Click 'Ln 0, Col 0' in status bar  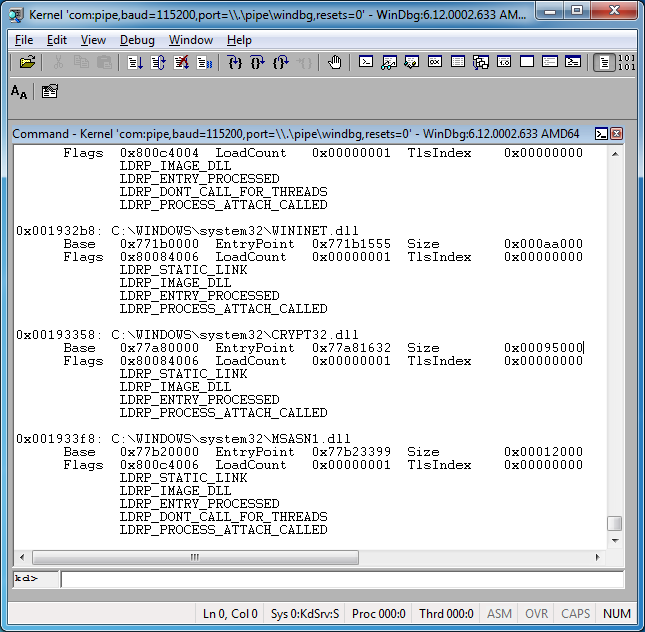click(230, 614)
